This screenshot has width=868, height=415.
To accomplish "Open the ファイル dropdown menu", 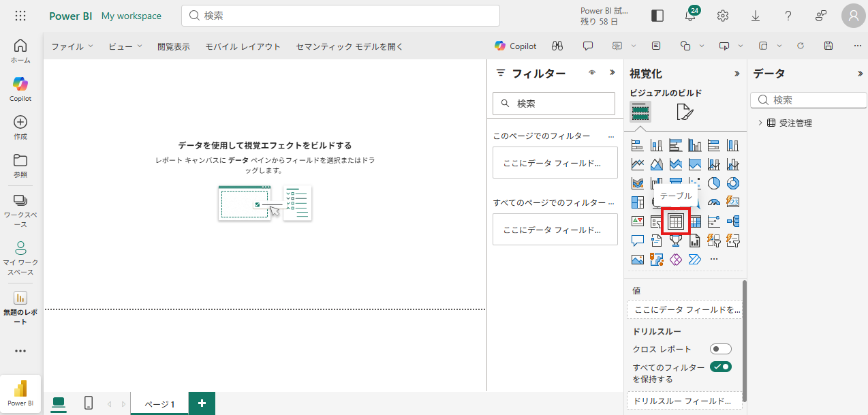I will click(72, 46).
